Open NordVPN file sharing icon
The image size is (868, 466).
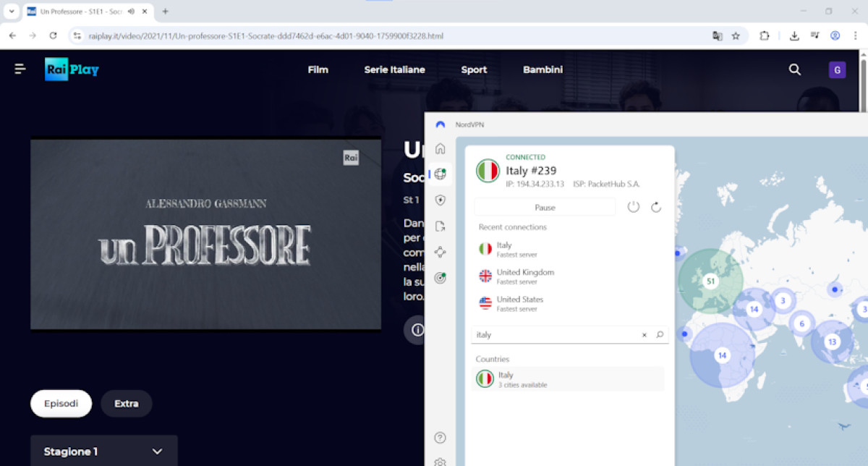440,226
